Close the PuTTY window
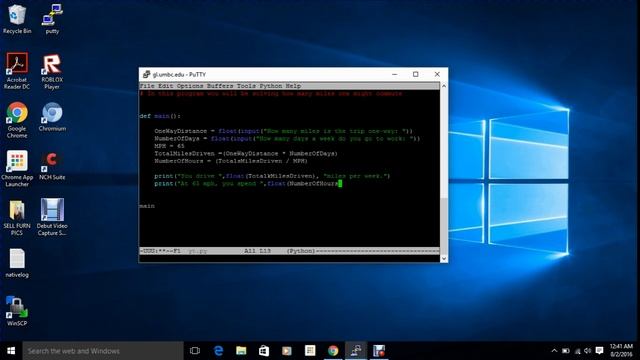This screenshot has height=360, width=640. tap(437, 74)
